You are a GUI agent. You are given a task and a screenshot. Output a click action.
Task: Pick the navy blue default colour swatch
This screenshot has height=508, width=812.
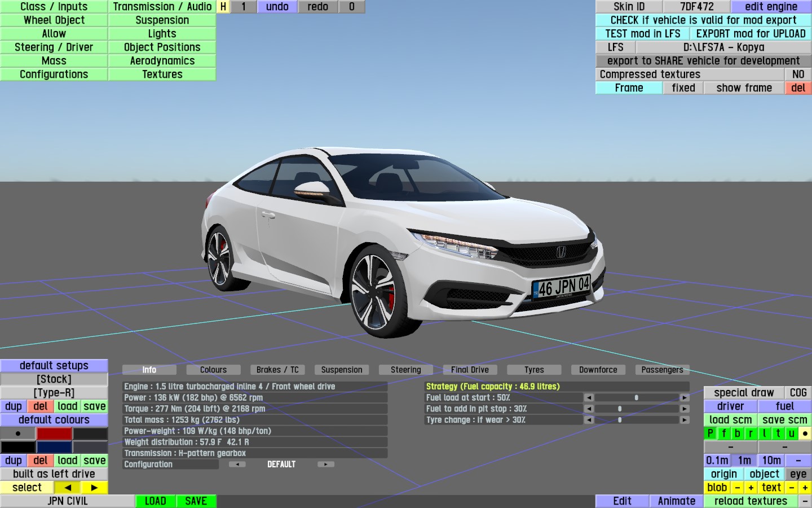click(x=54, y=447)
